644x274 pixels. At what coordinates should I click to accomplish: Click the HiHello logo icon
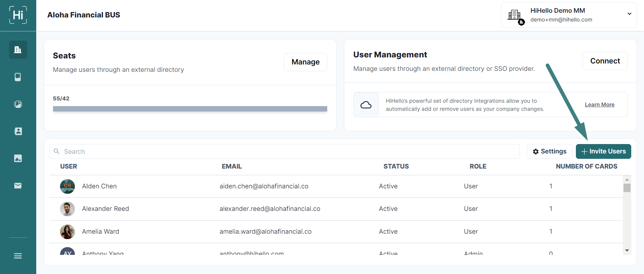point(18,15)
